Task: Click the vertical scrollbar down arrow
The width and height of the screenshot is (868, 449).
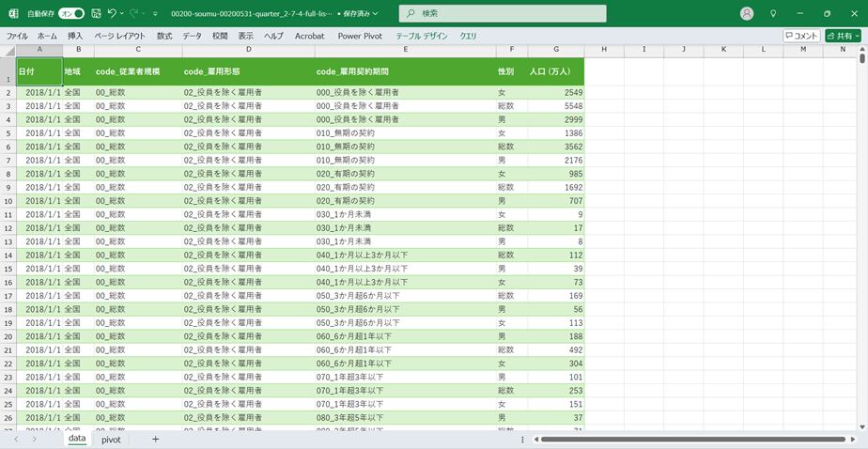Action: pos(862,426)
